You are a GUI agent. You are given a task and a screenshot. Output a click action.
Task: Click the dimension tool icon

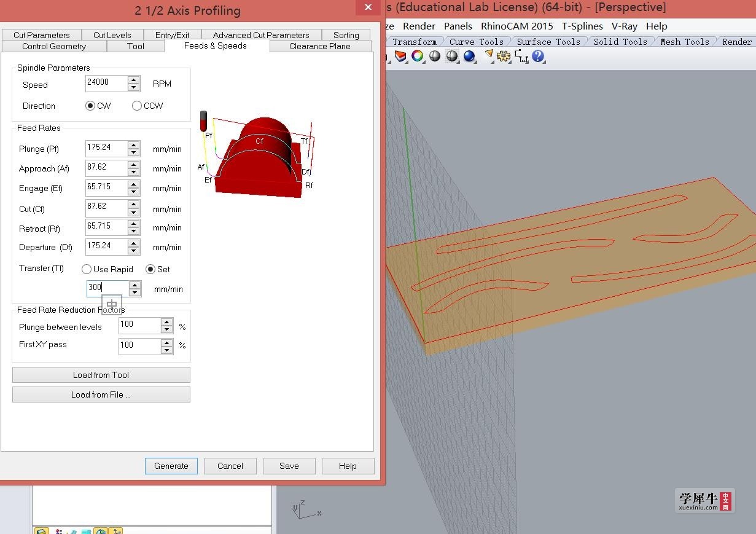[x=521, y=56]
